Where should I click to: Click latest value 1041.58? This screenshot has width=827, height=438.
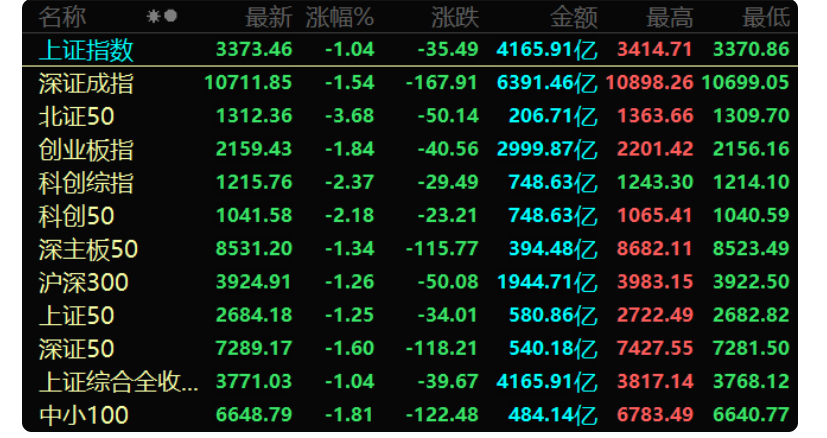254,216
